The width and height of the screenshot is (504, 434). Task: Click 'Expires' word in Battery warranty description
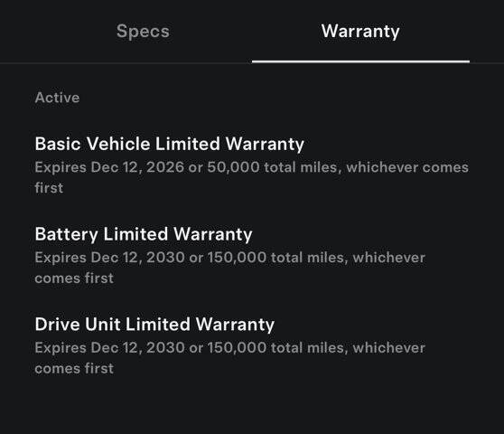61,258
